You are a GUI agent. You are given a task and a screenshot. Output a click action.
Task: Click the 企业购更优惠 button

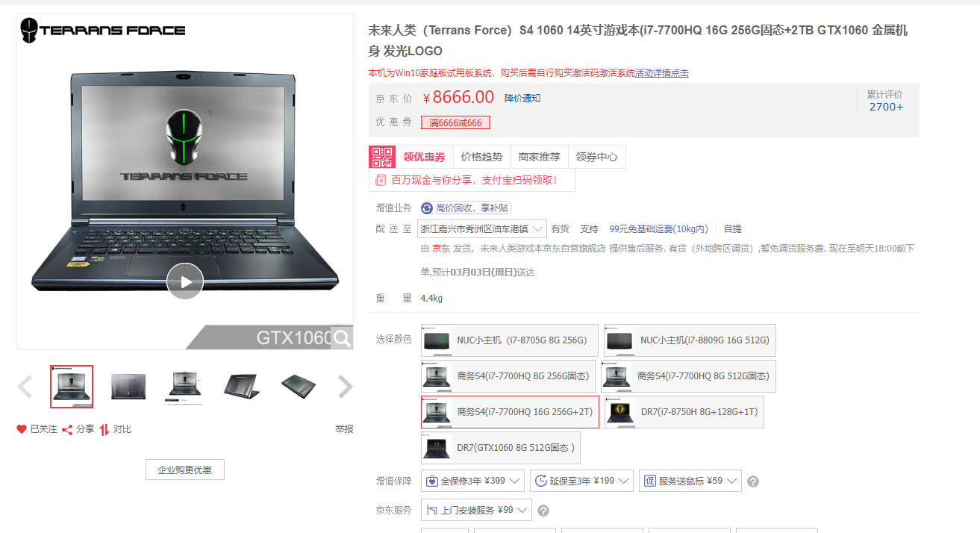pyautogui.click(x=185, y=470)
